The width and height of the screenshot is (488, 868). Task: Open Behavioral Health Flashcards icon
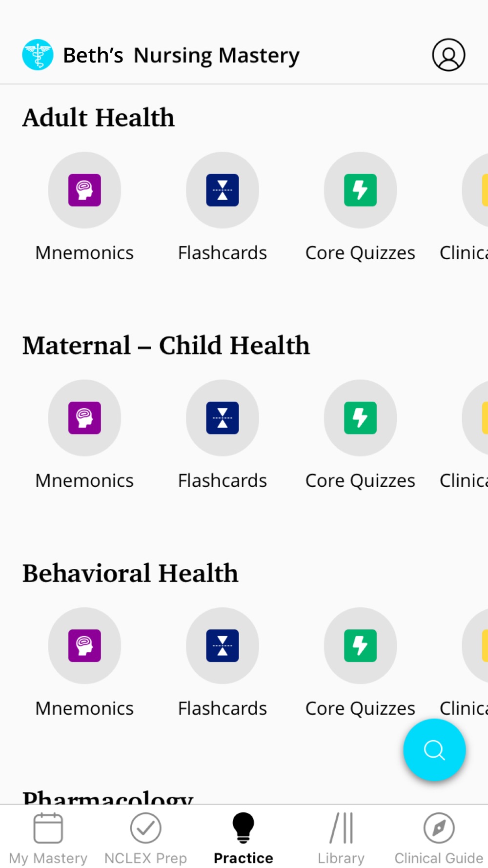click(x=223, y=645)
